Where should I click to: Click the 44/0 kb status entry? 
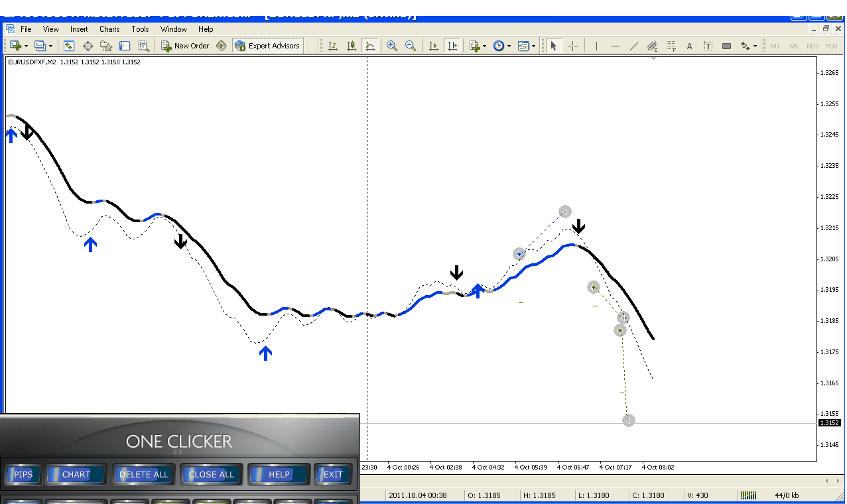pyautogui.click(x=787, y=495)
